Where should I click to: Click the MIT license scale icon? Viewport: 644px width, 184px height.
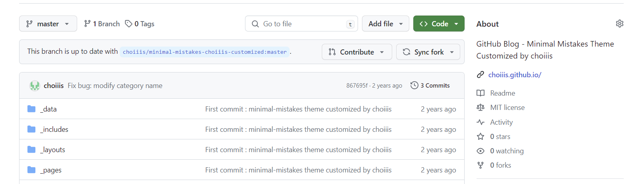[x=481, y=108]
